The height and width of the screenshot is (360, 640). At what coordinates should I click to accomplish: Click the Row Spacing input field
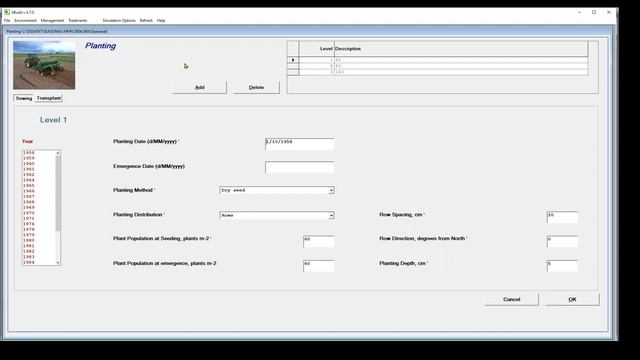pos(562,217)
